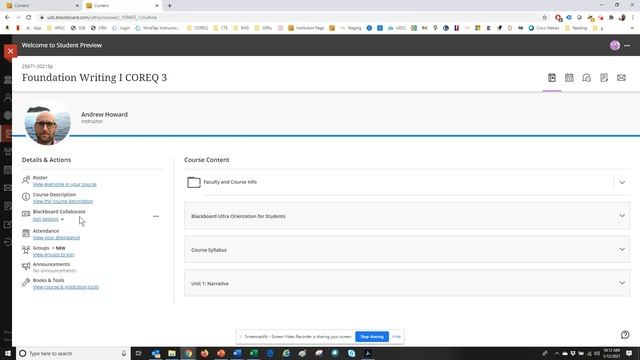640x360 pixels.
Task: Expand the Course Syllabus module
Action: (622, 249)
